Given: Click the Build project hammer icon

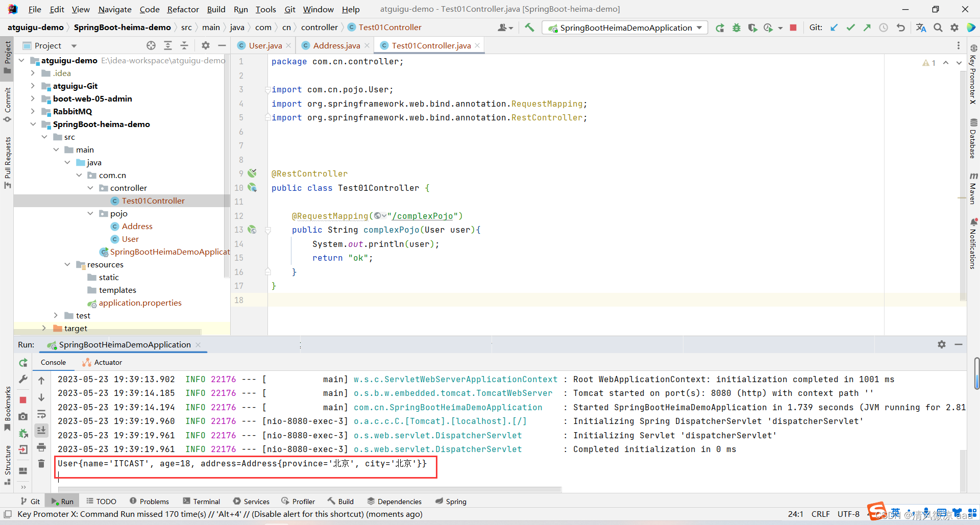Looking at the screenshot, I should click(529, 28).
